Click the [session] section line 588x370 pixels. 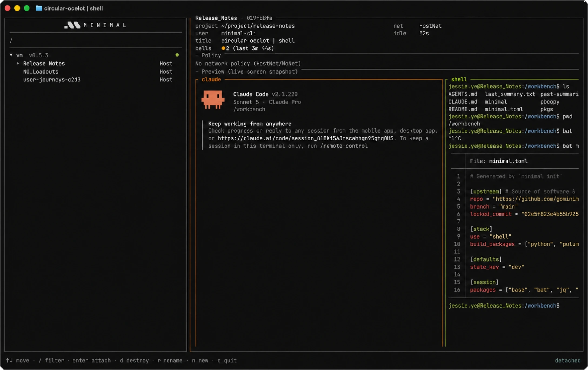tap(484, 282)
